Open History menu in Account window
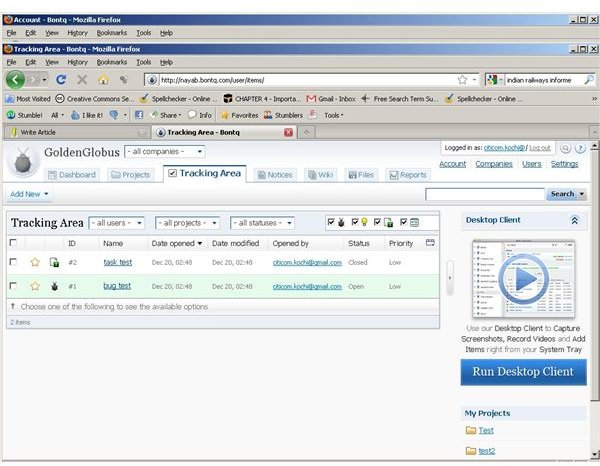Viewport: 600px width, 466px height. pyautogui.click(x=78, y=33)
